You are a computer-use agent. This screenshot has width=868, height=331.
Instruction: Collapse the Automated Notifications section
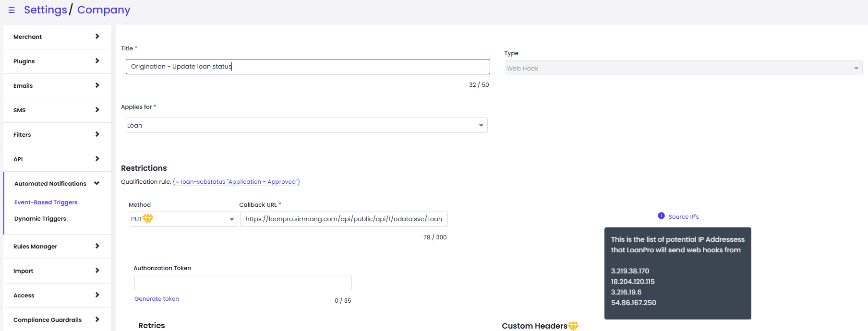97,183
